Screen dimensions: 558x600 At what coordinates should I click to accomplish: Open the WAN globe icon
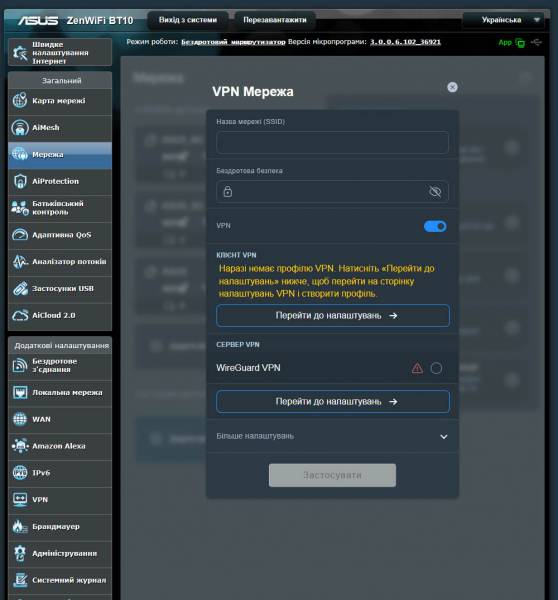point(20,419)
